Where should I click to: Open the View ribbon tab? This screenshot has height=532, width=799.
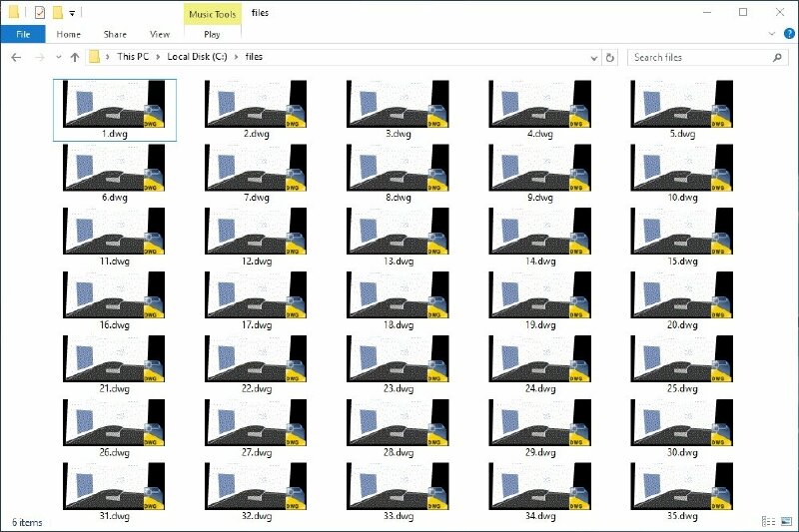click(x=160, y=34)
